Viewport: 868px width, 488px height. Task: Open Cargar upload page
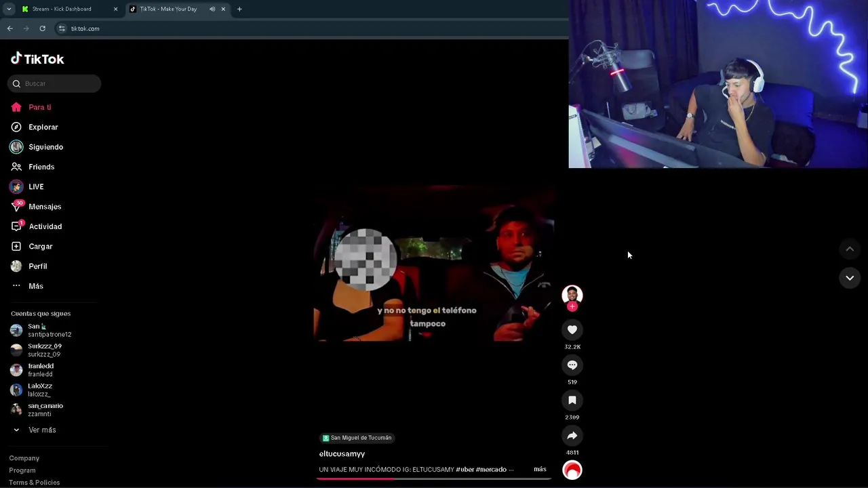point(31,246)
